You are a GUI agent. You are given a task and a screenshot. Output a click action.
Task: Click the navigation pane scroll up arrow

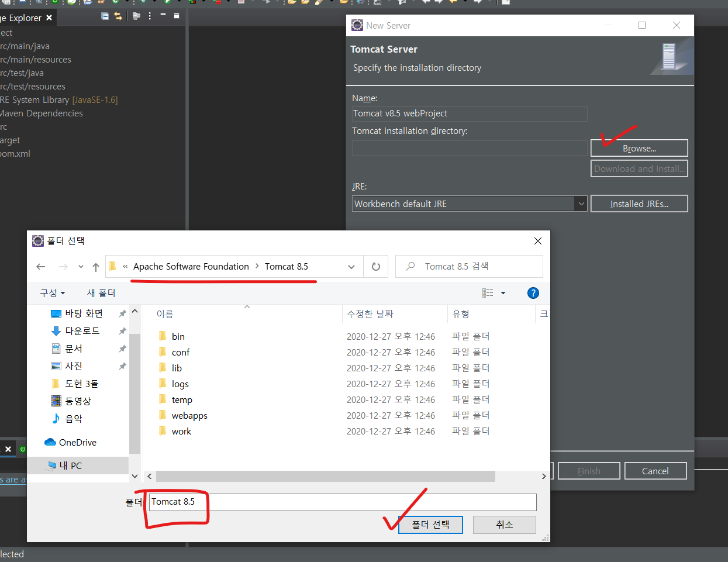point(134,311)
